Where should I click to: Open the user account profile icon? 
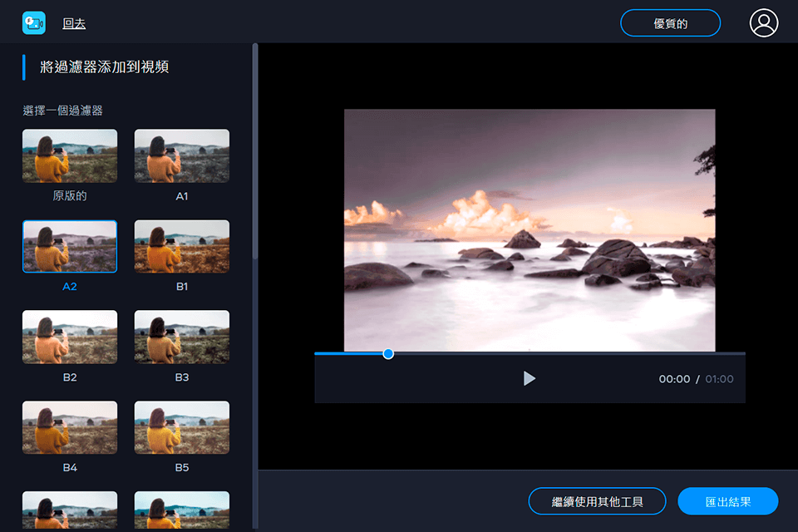pos(763,23)
